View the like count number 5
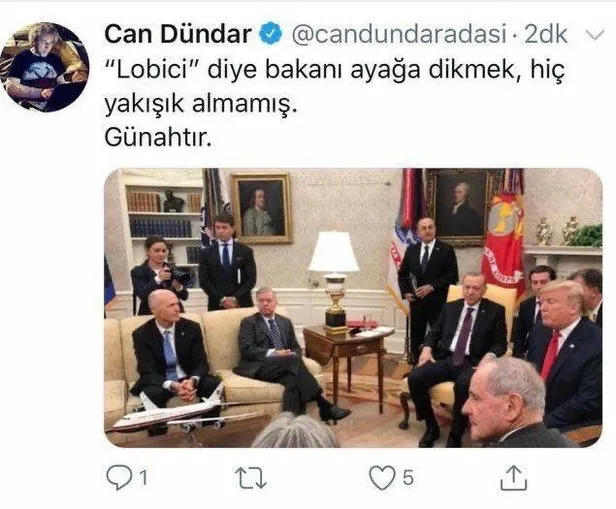The image size is (616, 509). tap(408, 478)
